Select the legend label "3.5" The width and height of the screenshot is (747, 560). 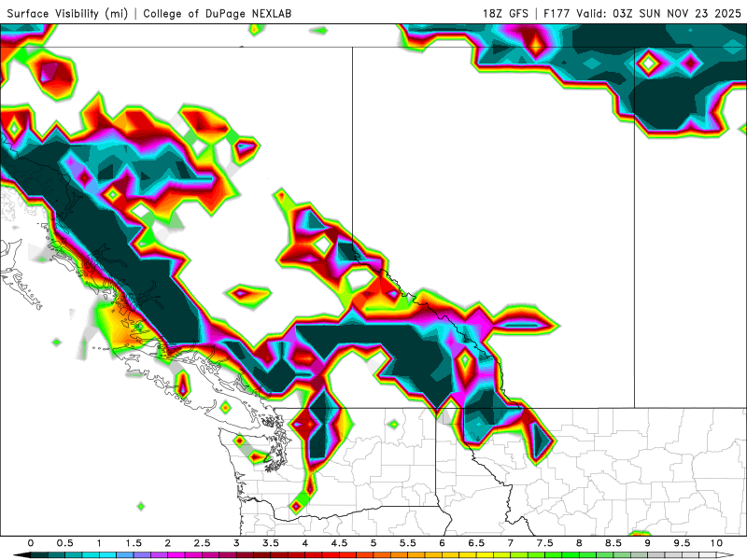pos(271,543)
